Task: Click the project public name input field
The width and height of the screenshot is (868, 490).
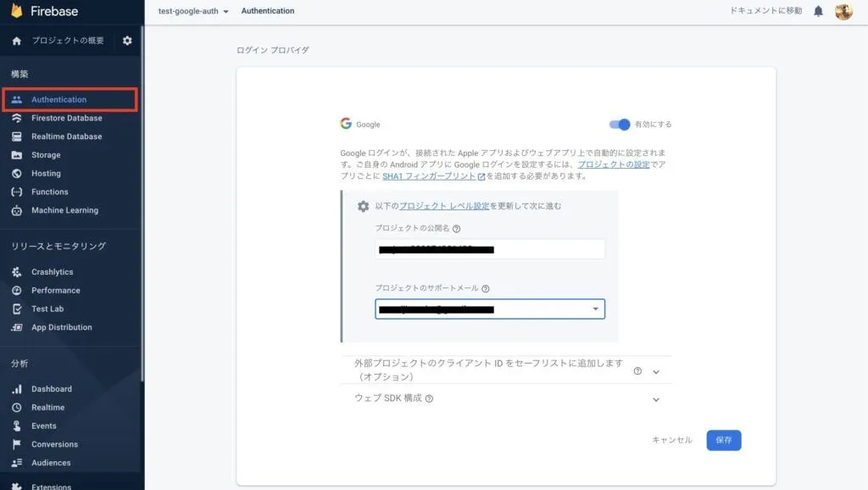Action: click(490, 249)
